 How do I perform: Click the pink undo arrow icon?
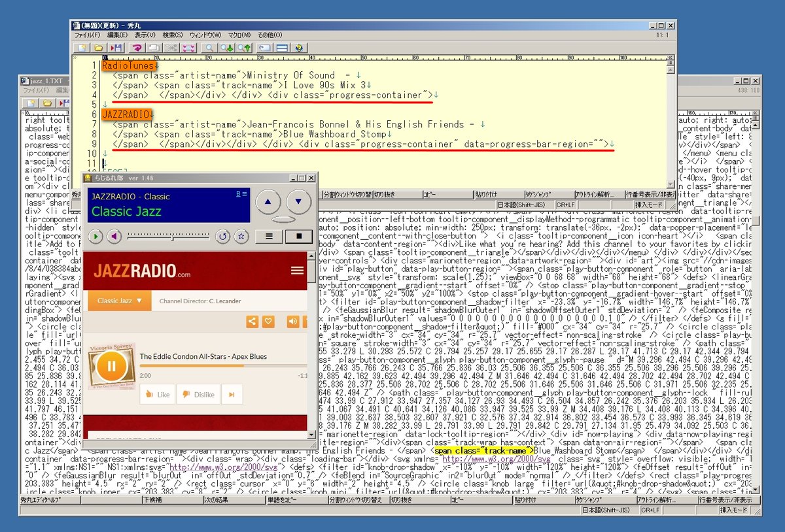(137, 48)
